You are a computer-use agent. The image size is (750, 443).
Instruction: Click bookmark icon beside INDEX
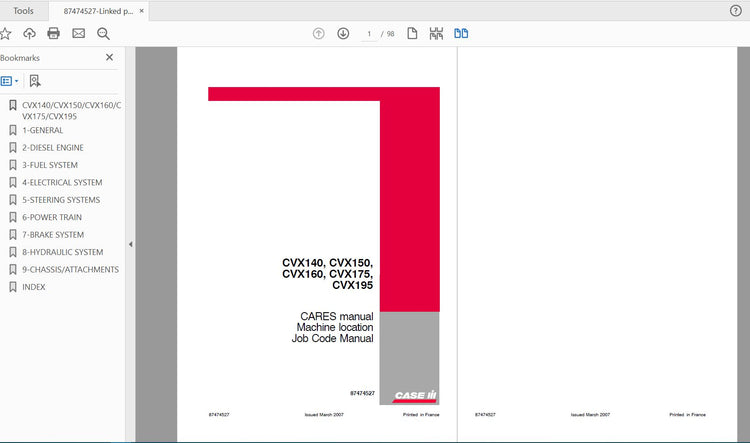(13, 287)
